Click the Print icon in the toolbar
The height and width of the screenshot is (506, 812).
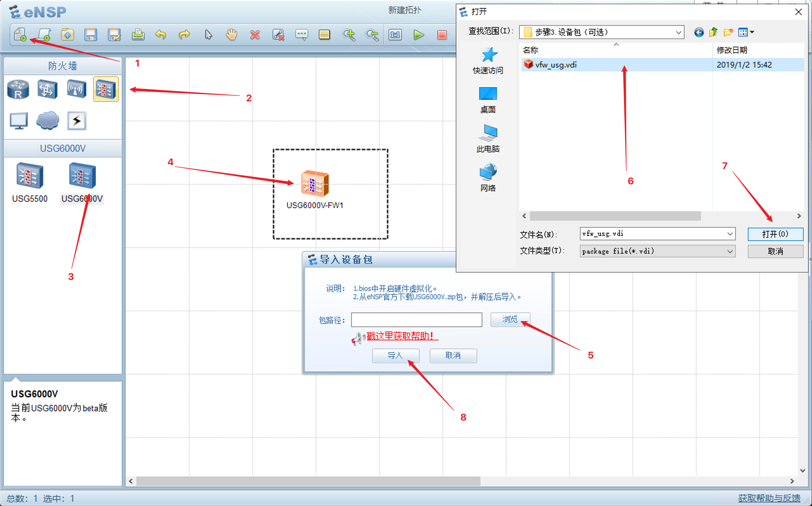pos(138,35)
